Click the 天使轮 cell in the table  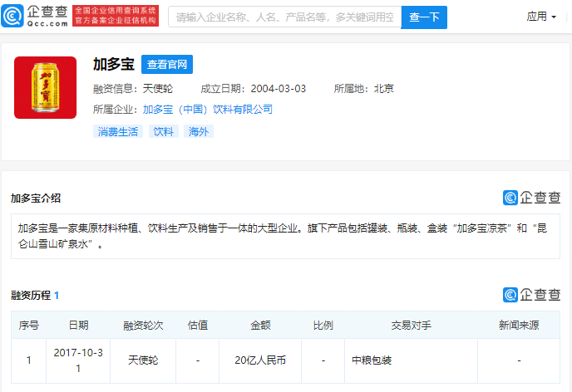click(143, 360)
